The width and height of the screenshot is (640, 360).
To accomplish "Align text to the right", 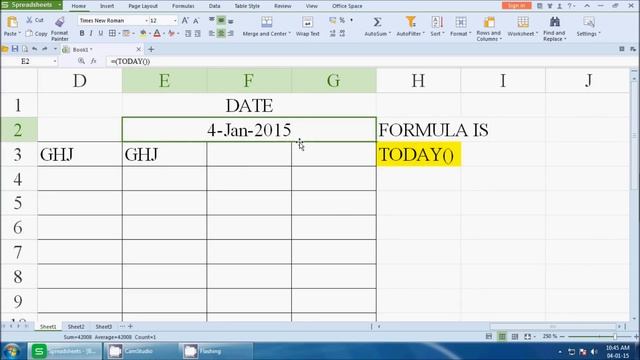I will [x=231, y=33].
